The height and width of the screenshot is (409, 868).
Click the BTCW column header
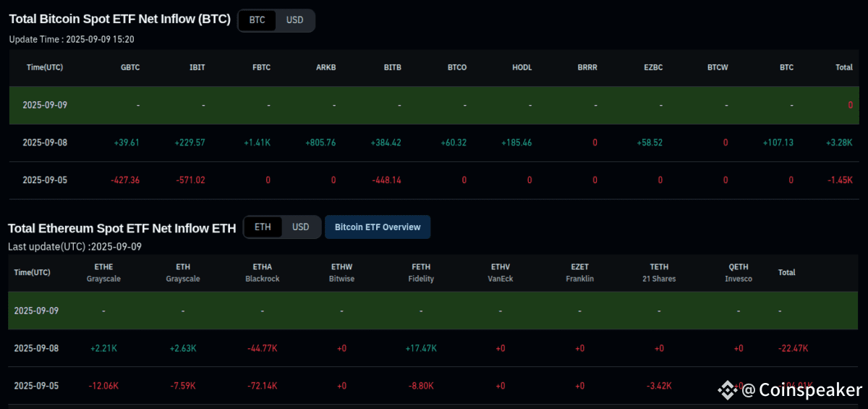point(718,67)
